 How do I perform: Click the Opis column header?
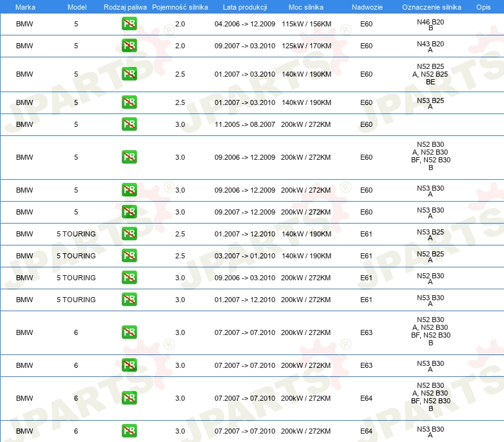tap(483, 7)
